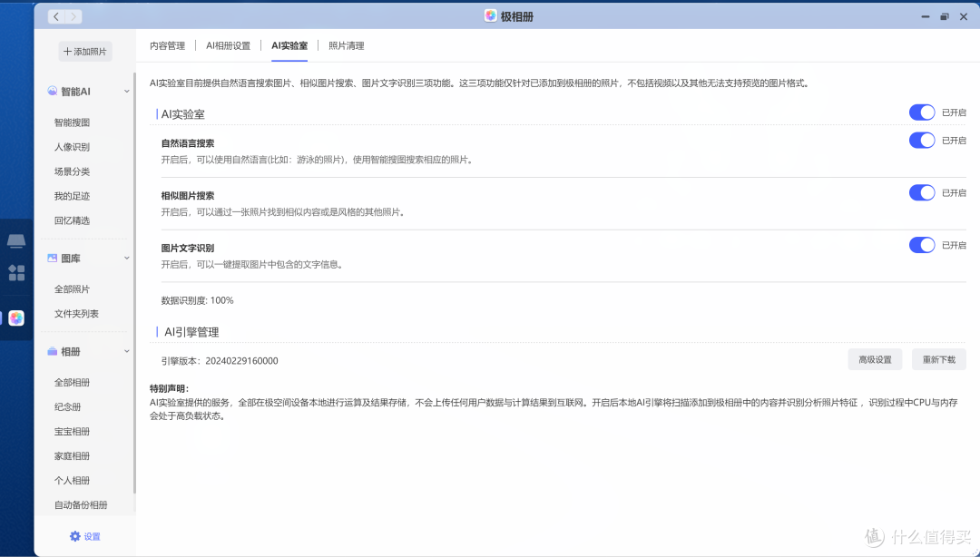Collapse the 图库 section chevron
This screenshot has height=557, width=980.
(x=127, y=259)
